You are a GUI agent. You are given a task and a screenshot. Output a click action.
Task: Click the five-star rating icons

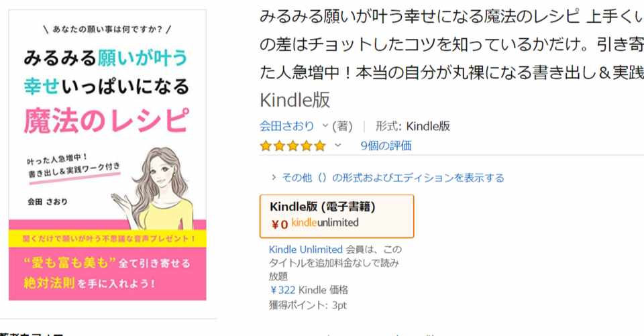[x=292, y=146]
